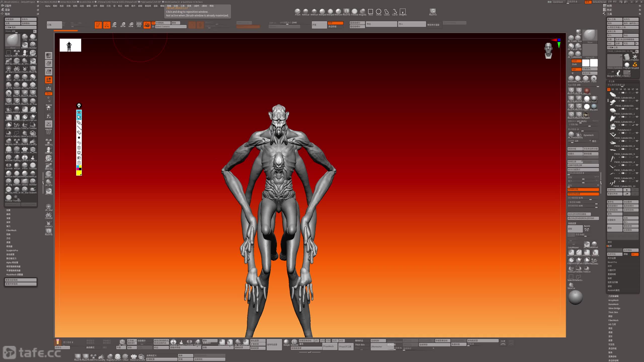Switch to subtool visibility set V2
This screenshot has width=644, height=362.
[x=613, y=89]
